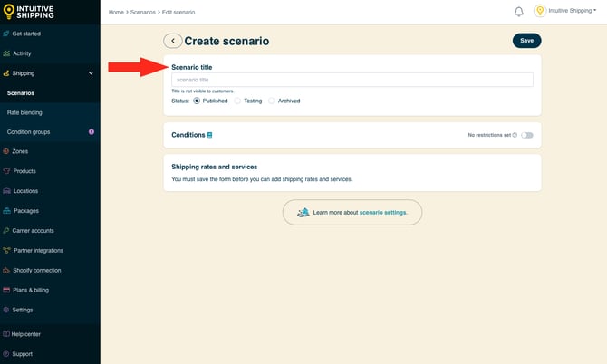Click the Save button
This screenshot has height=364, width=607.
[526, 41]
